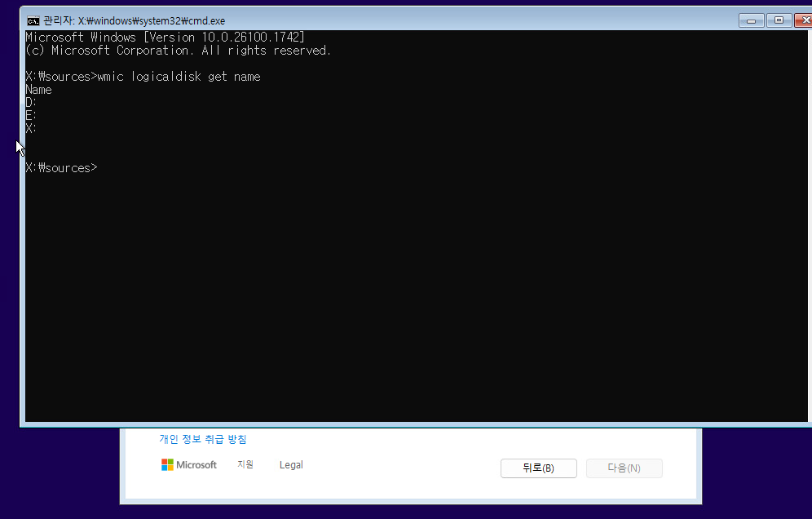Click the Microsoft Corporation copyright line
The image size is (812, 519).
pos(179,51)
